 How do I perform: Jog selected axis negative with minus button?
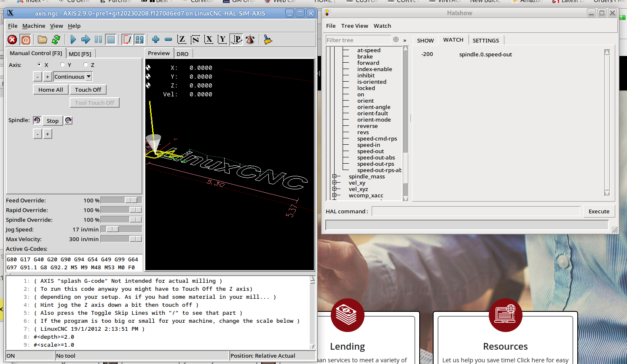coord(38,77)
